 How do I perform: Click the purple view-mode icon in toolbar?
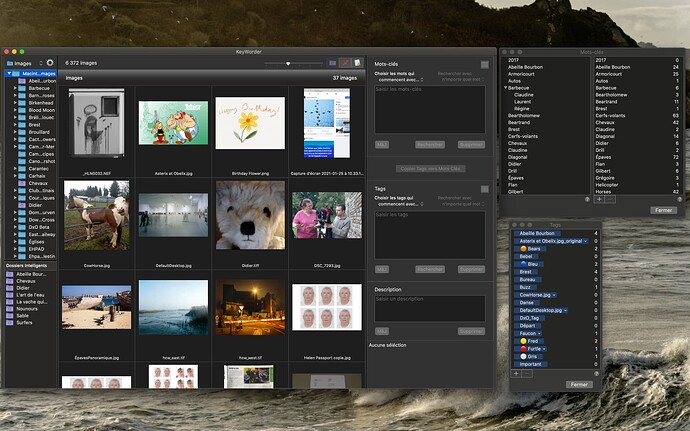click(x=333, y=63)
